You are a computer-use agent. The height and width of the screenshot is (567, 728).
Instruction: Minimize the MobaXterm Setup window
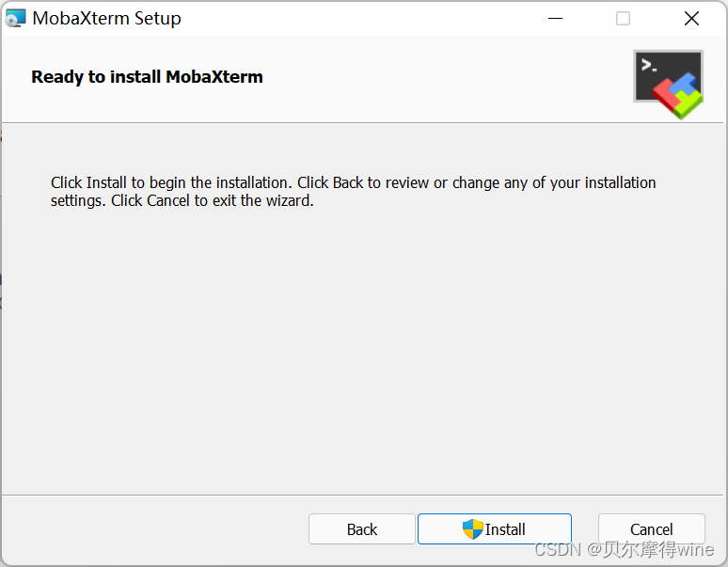pos(555,19)
